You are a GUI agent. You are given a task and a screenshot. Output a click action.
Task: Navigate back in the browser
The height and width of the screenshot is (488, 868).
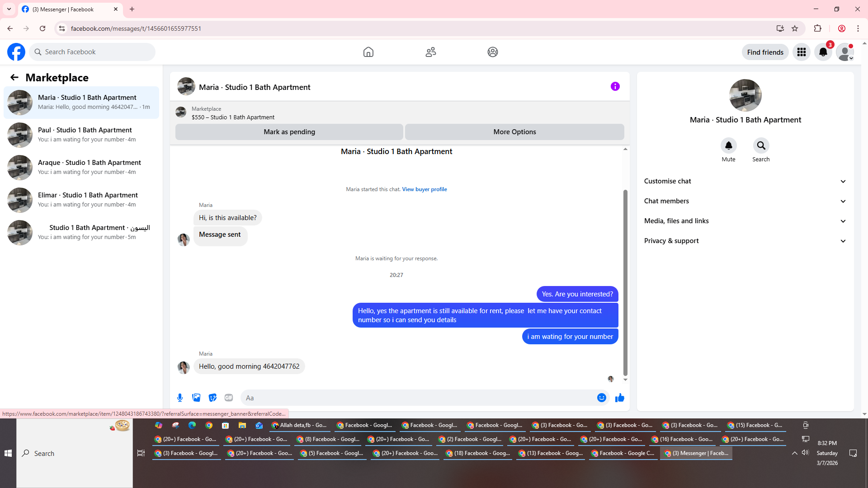[x=10, y=28]
